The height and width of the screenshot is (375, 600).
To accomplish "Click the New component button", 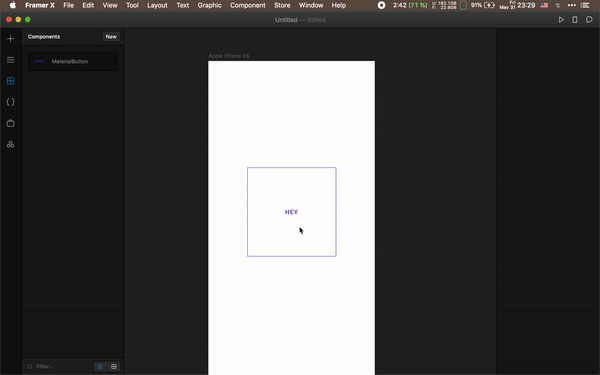I will pos(111,37).
